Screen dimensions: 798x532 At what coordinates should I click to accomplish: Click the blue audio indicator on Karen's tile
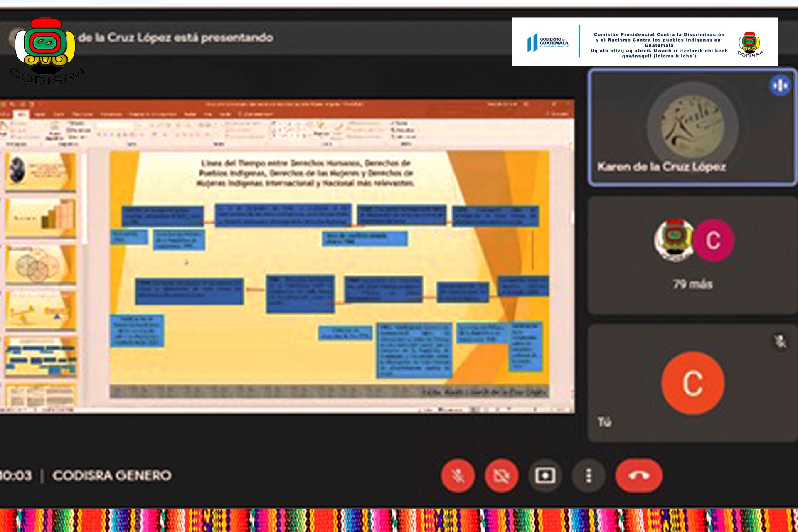780,86
